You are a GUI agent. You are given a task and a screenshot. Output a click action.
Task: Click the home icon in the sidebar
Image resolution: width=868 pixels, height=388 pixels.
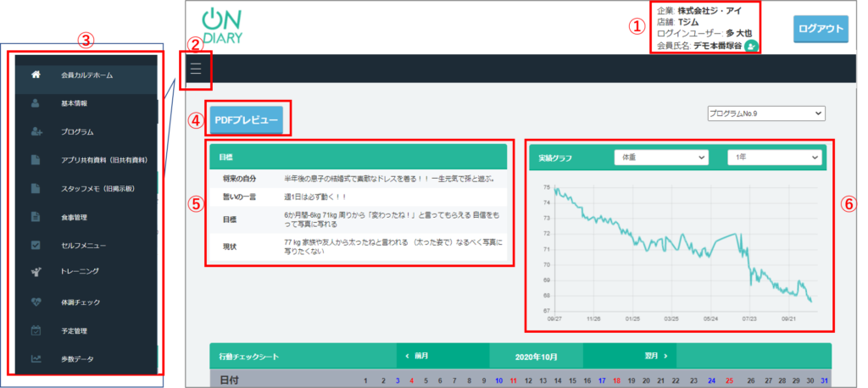tap(36, 75)
